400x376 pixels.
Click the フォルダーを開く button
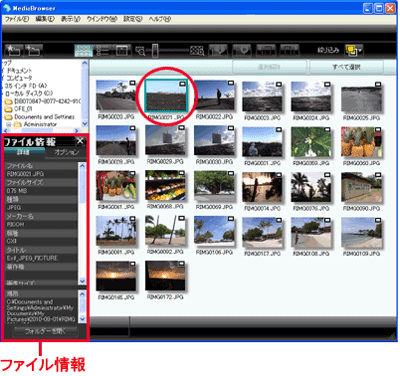(x=46, y=331)
